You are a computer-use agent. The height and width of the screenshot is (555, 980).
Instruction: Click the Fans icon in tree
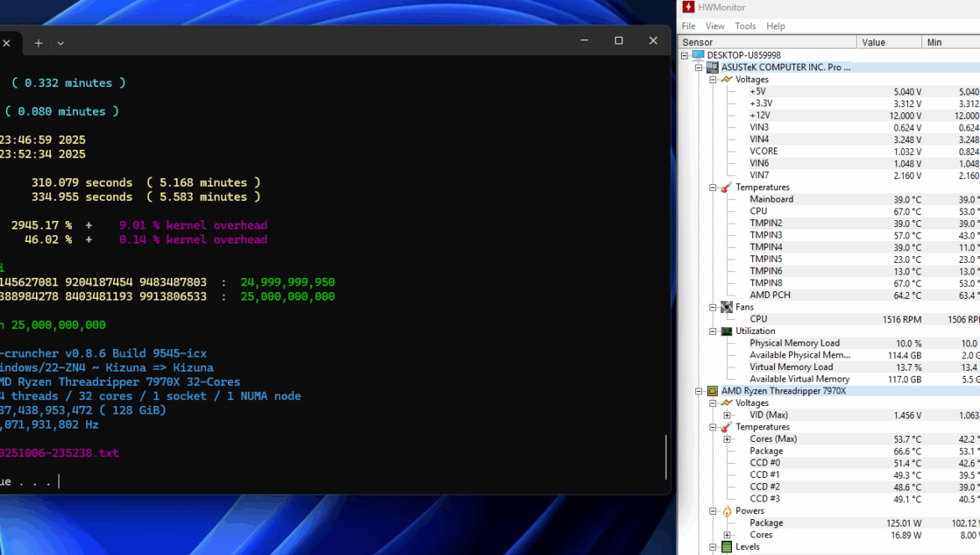[x=726, y=307]
